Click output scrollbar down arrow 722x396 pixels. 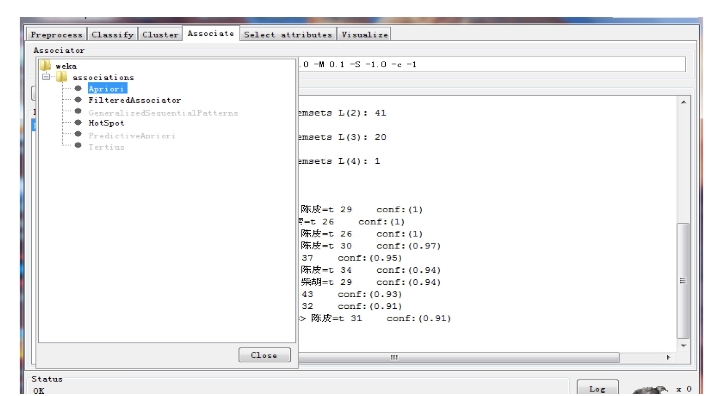683,345
